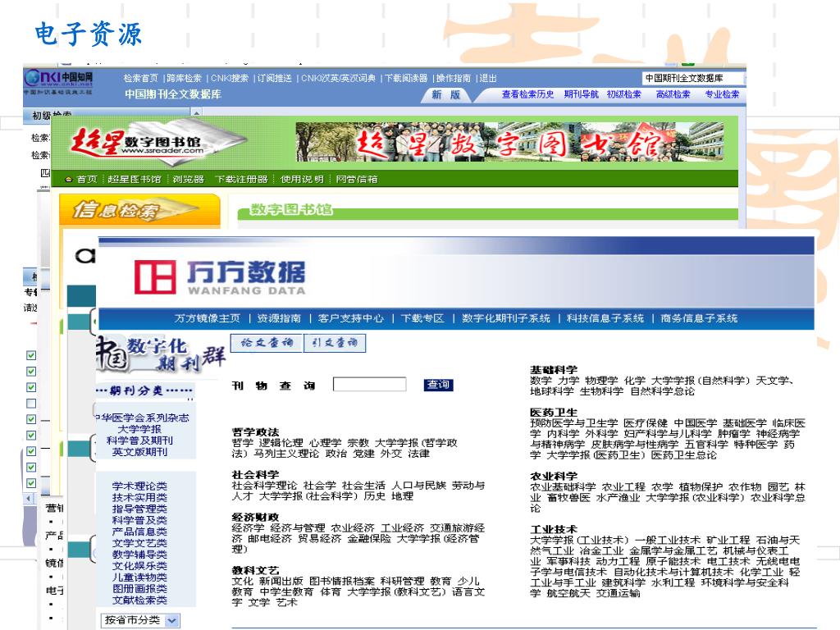Click 数字化期刊子系统 in Wanfang nav
Image resolution: width=840 pixels, height=630 pixels.
(x=505, y=318)
